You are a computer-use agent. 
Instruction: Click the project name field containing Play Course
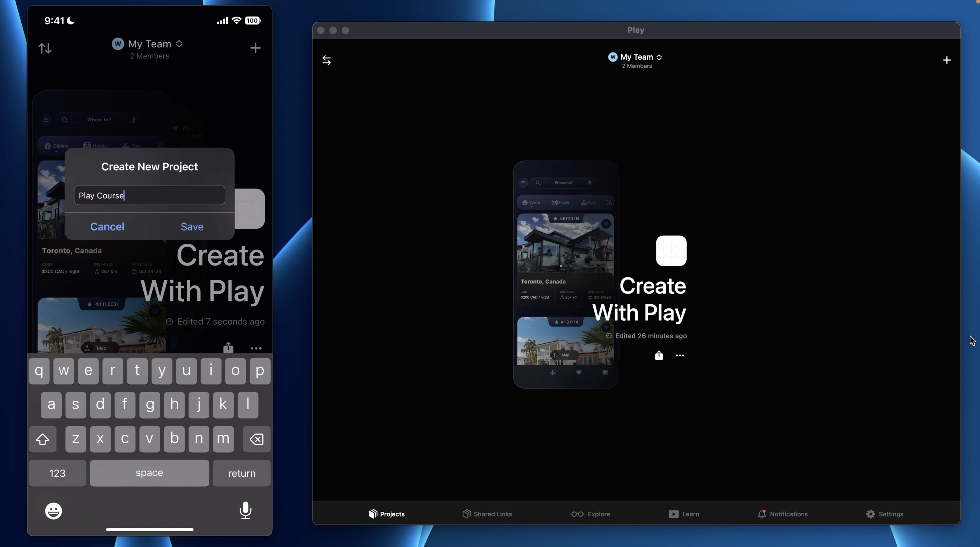(149, 195)
